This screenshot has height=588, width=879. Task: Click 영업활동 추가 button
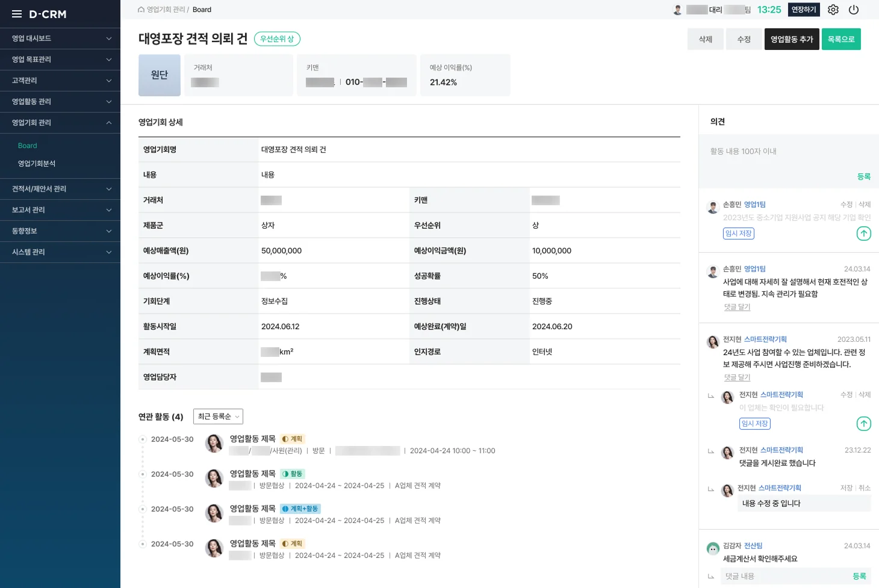tap(792, 39)
